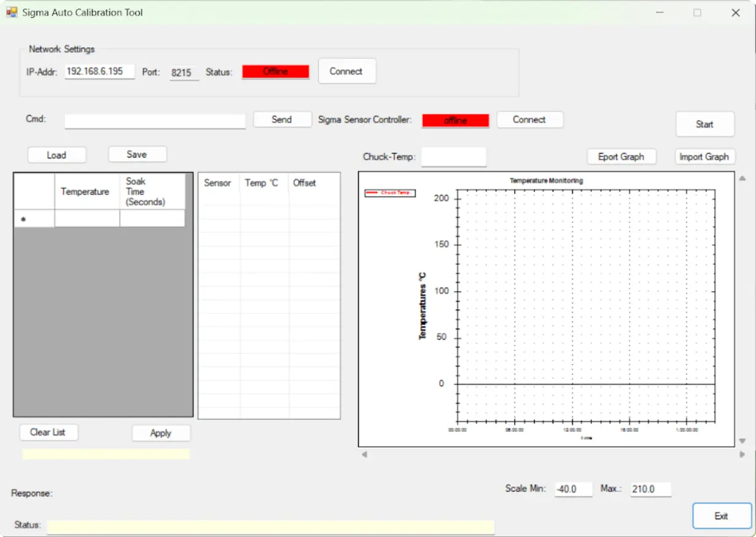The image size is (756, 537).
Task: Open Import Graph
Action: pos(704,157)
